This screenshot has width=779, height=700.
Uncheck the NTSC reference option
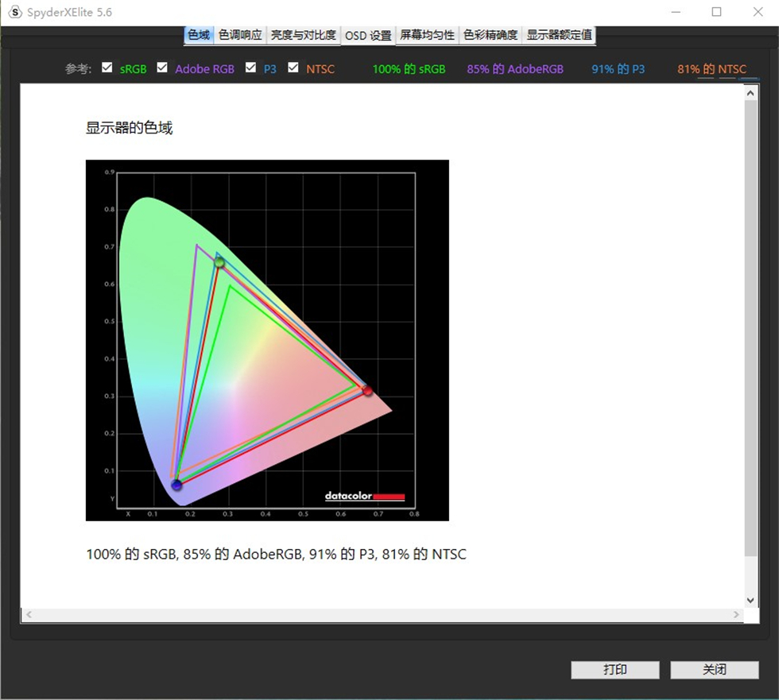pos(293,68)
